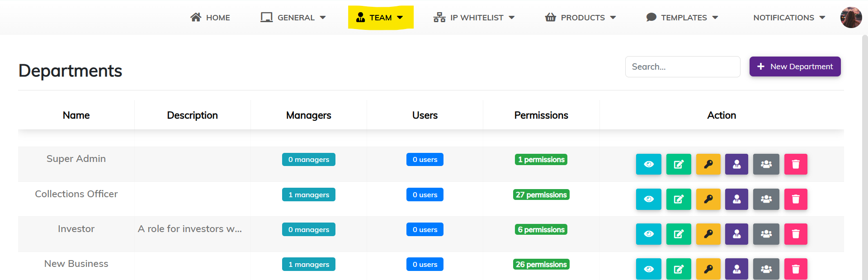Open the IP Whitelist dropdown

tap(474, 18)
